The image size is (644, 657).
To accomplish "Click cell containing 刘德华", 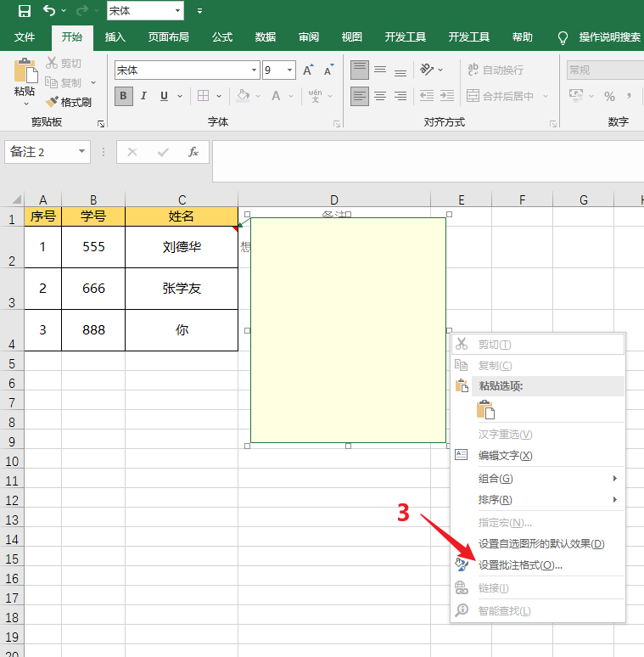I will [x=182, y=247].
